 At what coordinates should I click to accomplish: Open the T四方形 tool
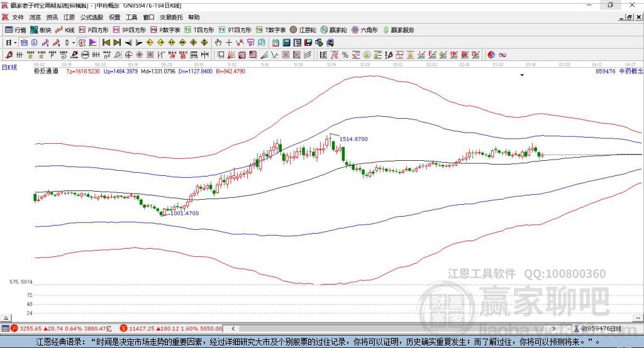coord(199,30)
